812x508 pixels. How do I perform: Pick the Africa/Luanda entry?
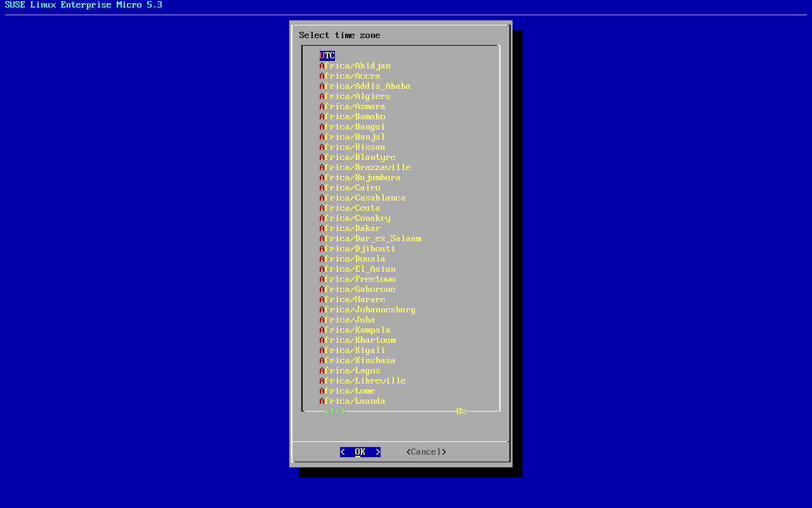pyautogui.click(x=353, y=401)
